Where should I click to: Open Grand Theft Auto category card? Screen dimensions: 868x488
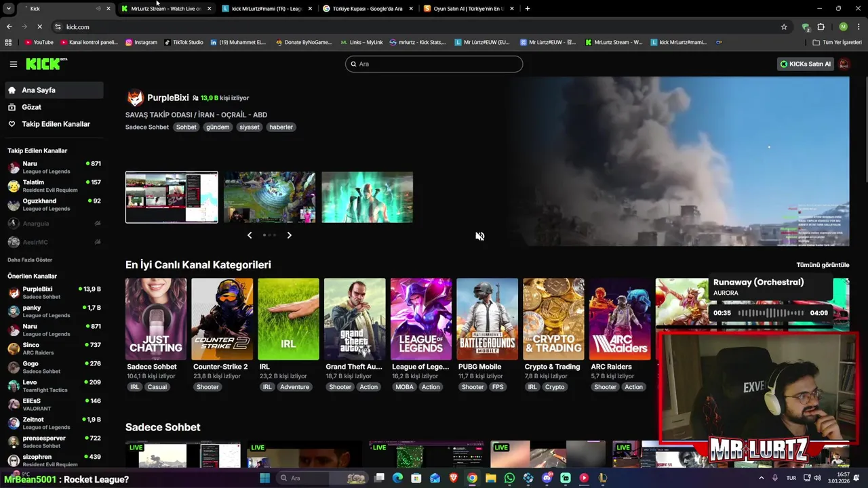355,319
